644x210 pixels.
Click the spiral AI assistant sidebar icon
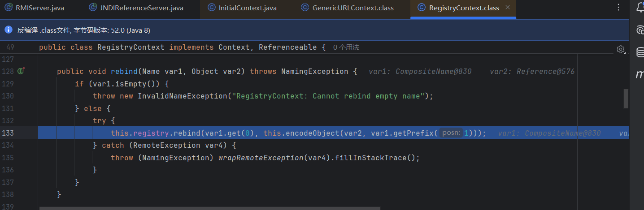(x=640, y=30)
